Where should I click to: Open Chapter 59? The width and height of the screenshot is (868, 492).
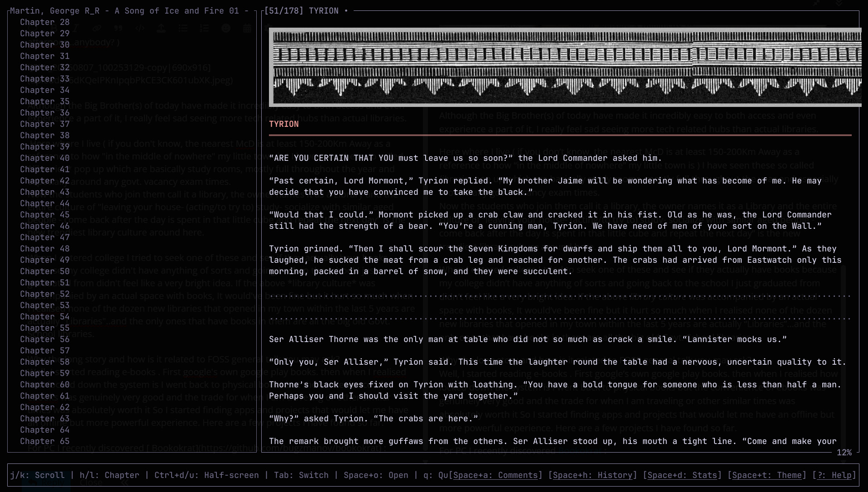click(45, 373)
